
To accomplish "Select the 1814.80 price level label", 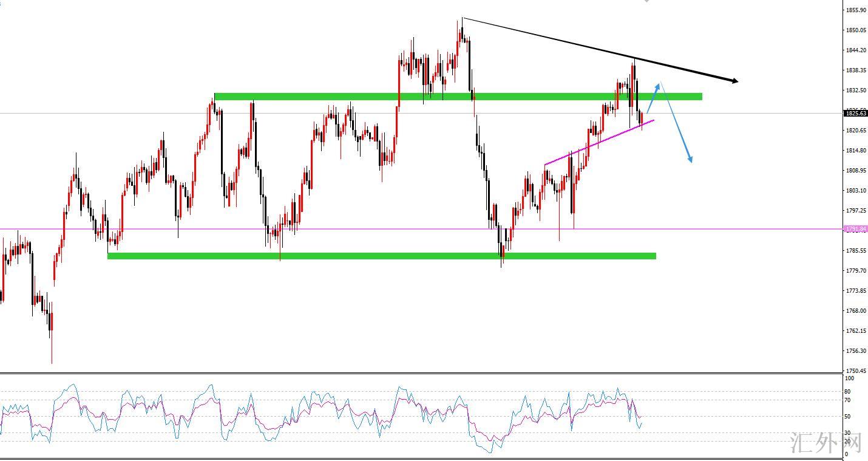I will click(855, 151).
